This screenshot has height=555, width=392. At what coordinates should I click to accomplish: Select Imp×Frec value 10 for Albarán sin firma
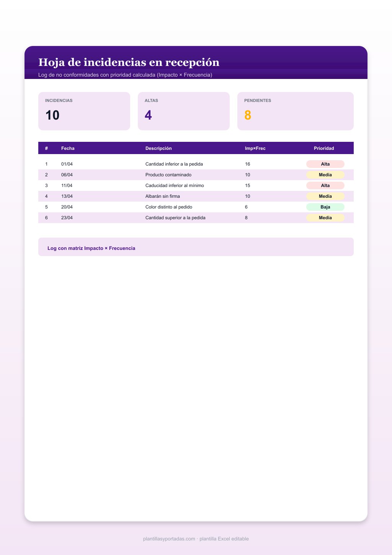pos(248,196)
